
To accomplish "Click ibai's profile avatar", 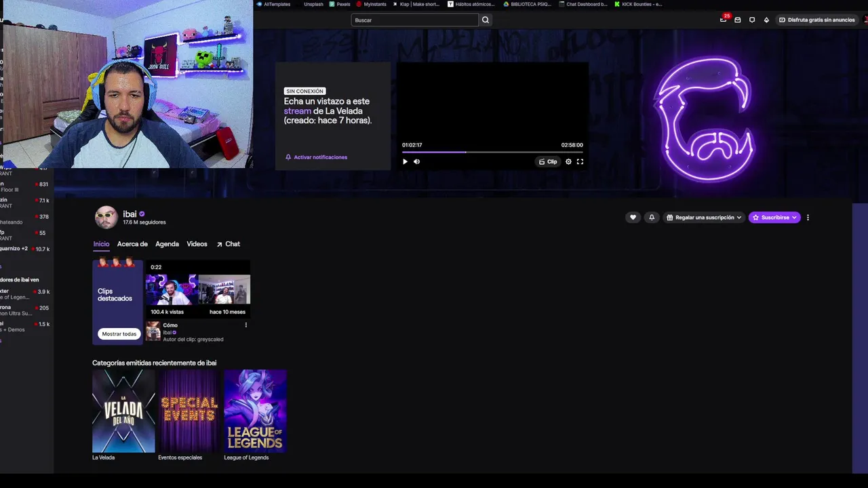I will tap(106, 218).
